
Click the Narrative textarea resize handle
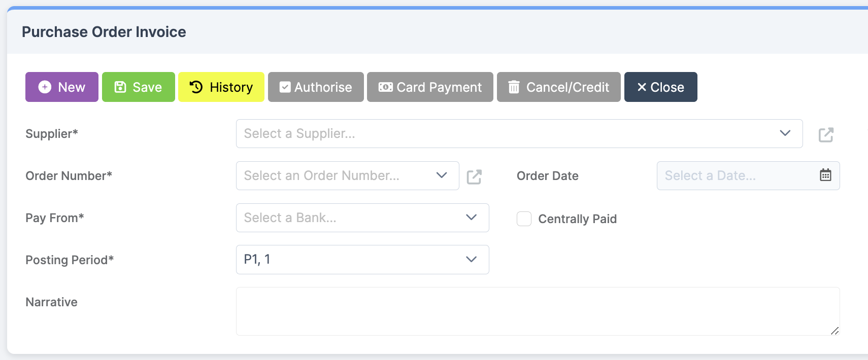tap(835, 331)
